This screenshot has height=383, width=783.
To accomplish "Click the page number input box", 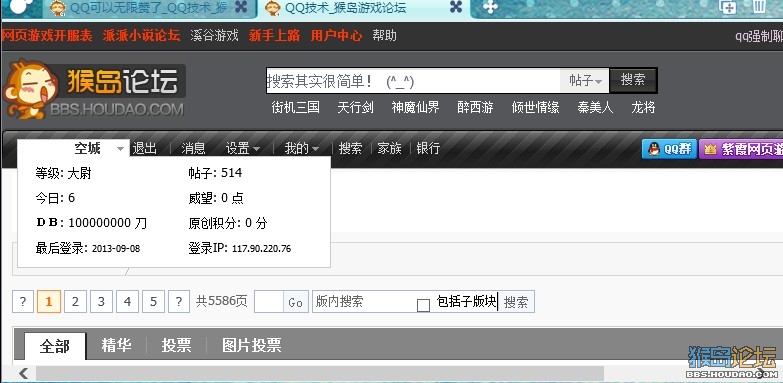I will click(269, 302).
